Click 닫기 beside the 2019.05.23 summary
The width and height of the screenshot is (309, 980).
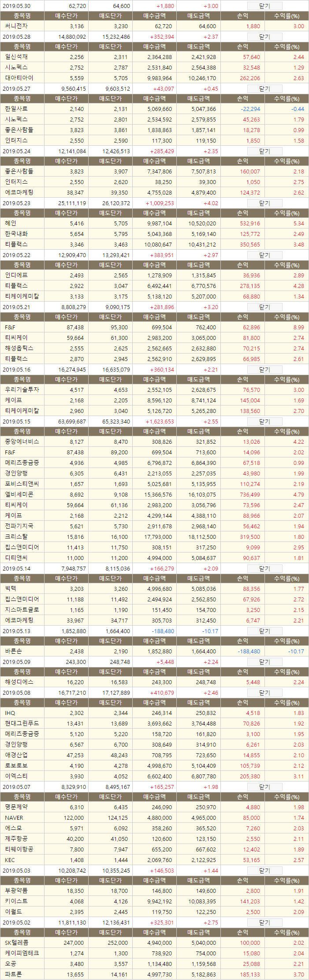click(x=264, y=203)
